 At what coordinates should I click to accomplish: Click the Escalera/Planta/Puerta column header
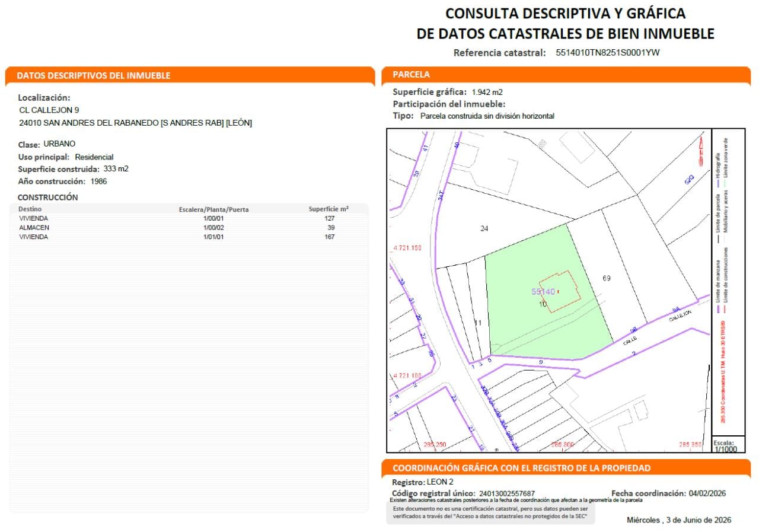click(x=214, y=209)
